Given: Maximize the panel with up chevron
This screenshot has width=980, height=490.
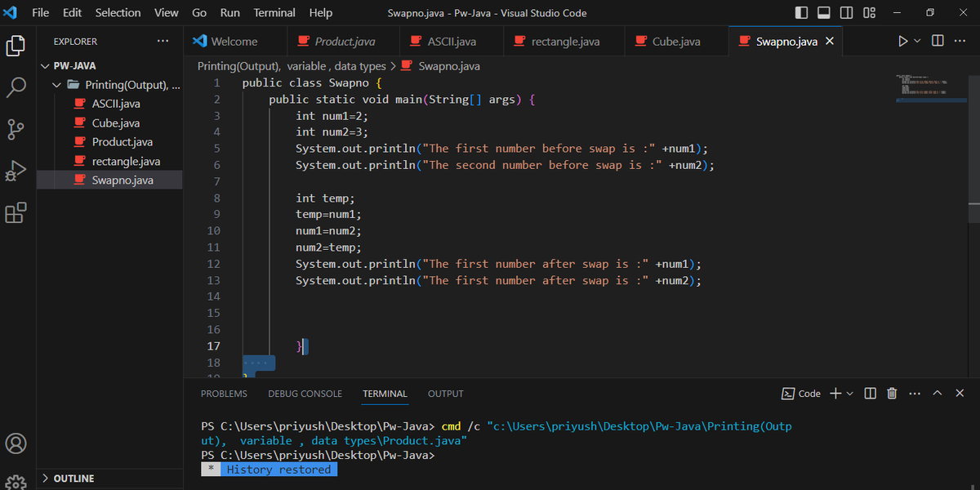Looking at the screenshot, I should 938,394.
